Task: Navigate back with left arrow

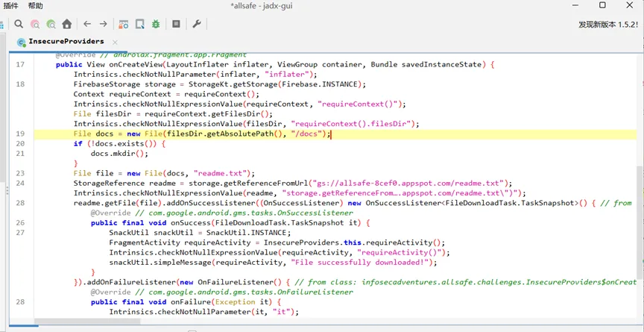Action: (87, 24)
